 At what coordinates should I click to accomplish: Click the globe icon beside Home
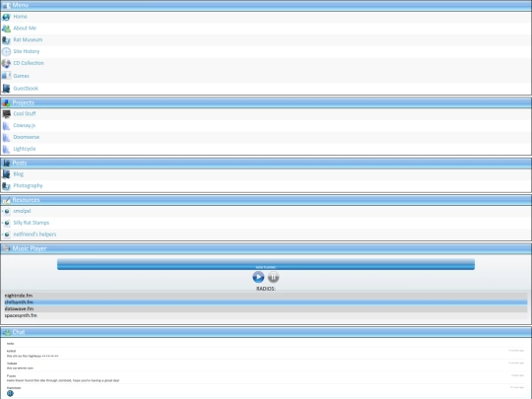6,17
